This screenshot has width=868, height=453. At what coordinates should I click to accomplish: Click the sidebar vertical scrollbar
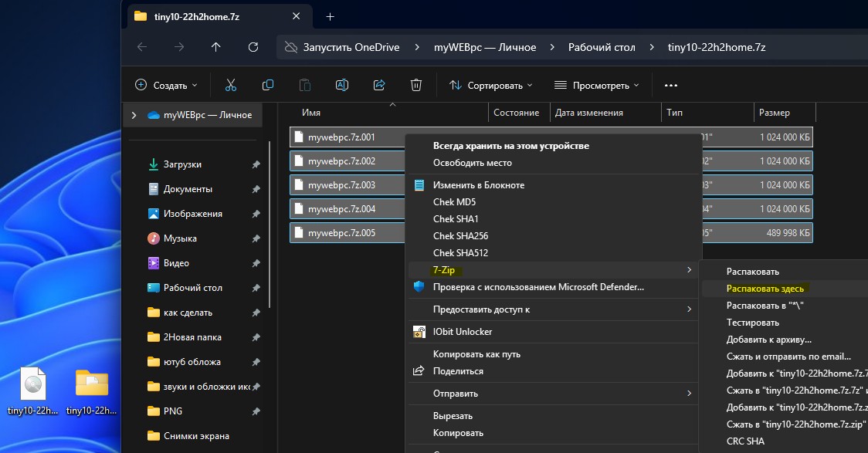coord(270,224)
